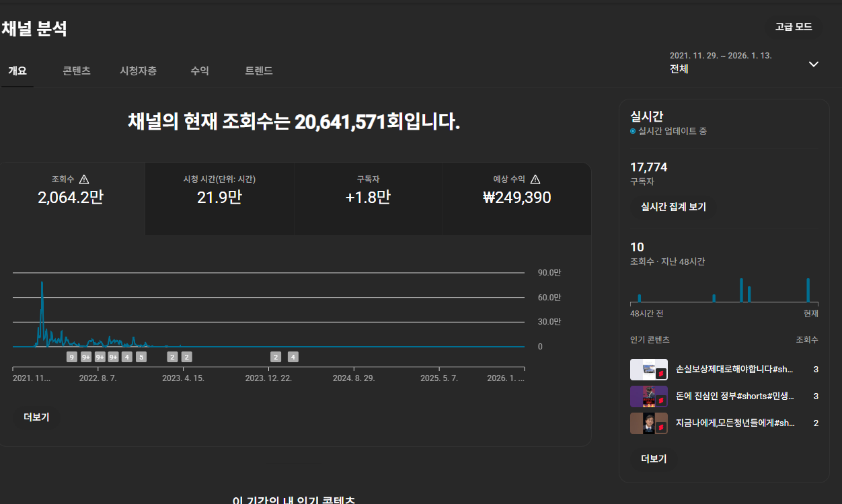Viewport: 842px width, 504px height.
Task: Click the warning icon beside 예상 수익
Action: coord(535,179)
